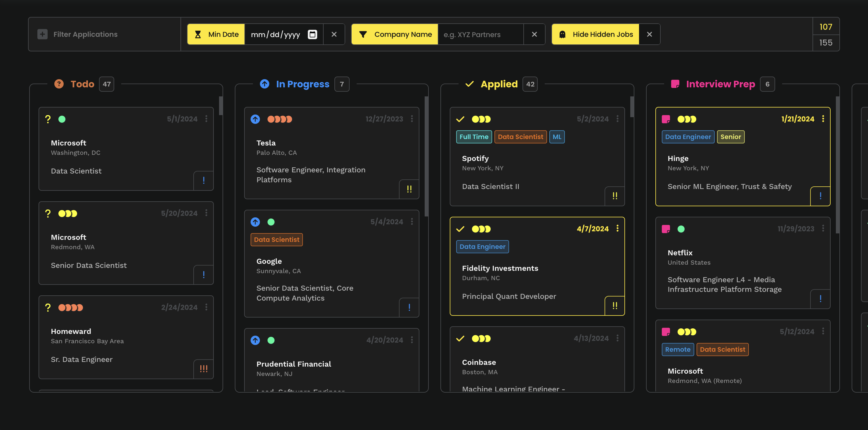Click question-mark status icon on Homeward card
This screenshot has height=430, width=868.
click(x=48, y=307)
